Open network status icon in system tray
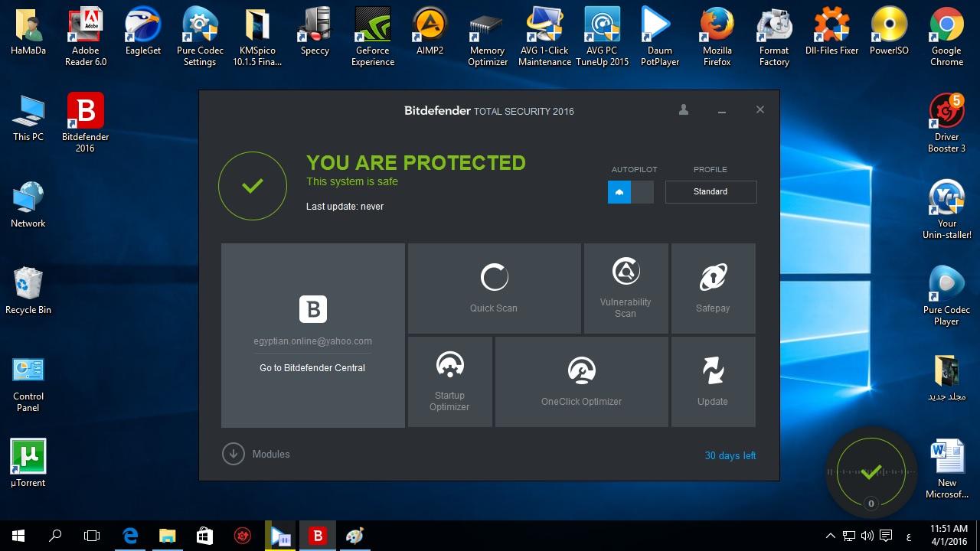This screenshot has width=980, height=551. click(x=849, y=536)
